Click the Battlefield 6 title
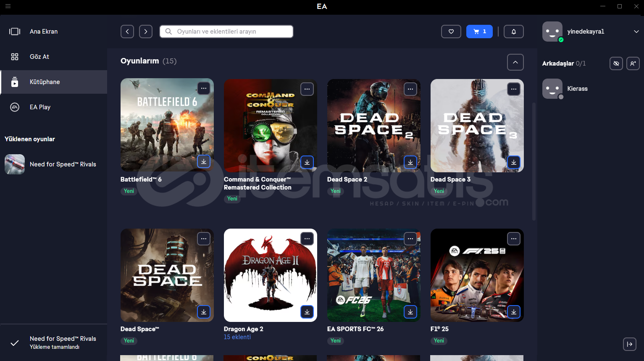The height and width of the screenshot is (361, 644). [141, 179]
